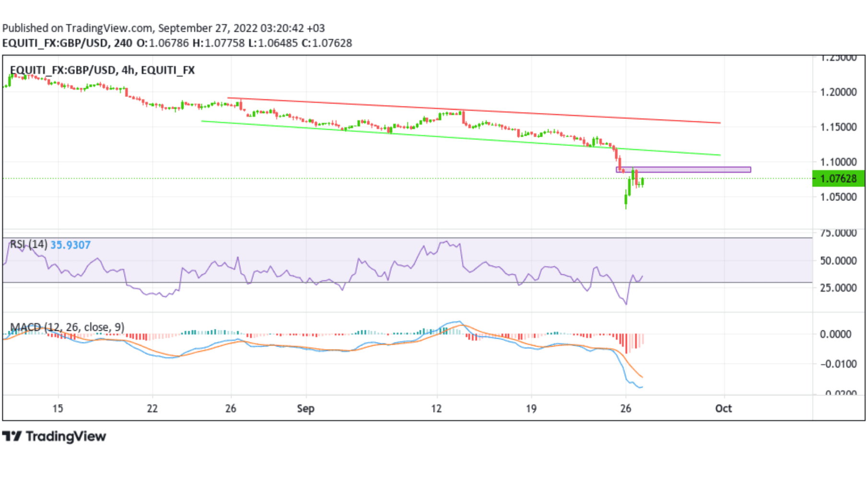868x479 pixels.
Task: Click the -0.0100 MACD axis label
Action: coord(838,364)
